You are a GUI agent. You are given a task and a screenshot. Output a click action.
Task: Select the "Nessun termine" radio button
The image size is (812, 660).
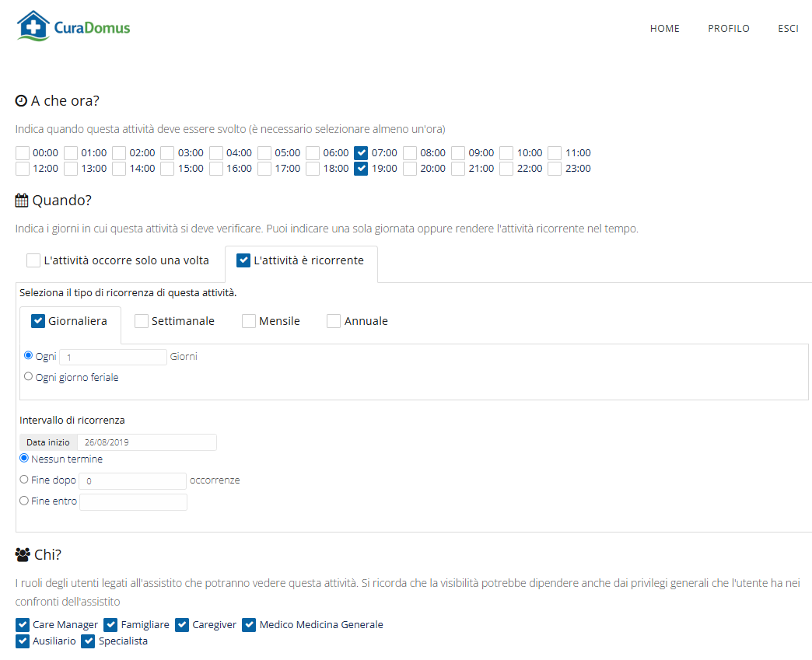tap(24, 458)
